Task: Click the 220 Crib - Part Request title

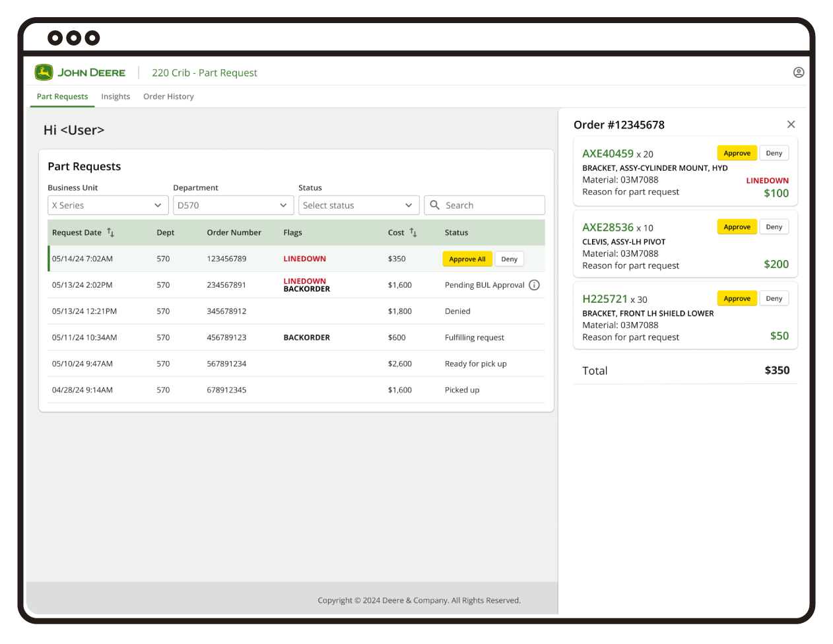Action: coord(205,73)
